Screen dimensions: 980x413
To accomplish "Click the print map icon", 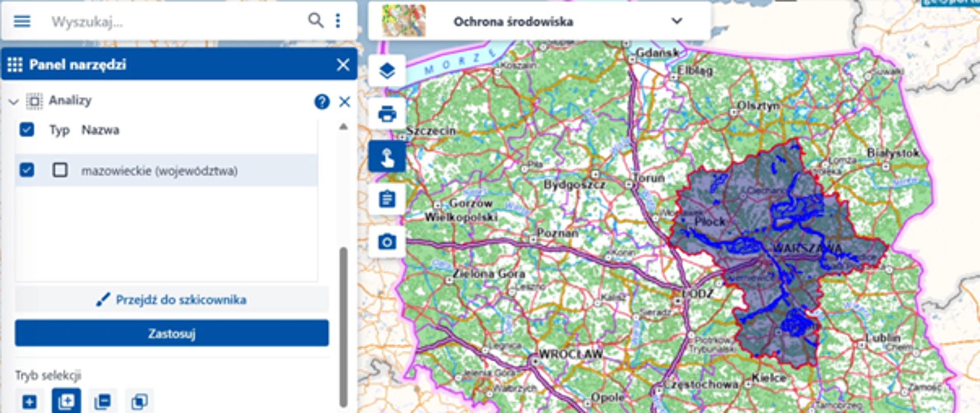I will [387, 114].
